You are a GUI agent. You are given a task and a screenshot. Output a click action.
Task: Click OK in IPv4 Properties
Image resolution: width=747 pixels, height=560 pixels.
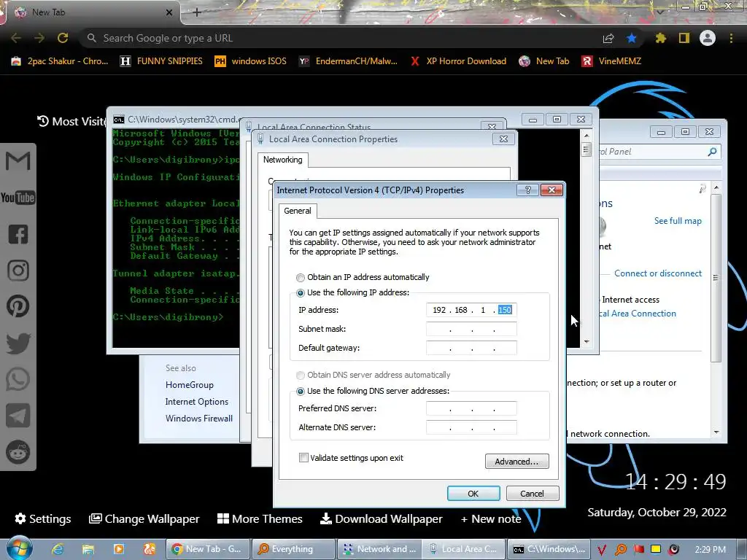[473, 494]
